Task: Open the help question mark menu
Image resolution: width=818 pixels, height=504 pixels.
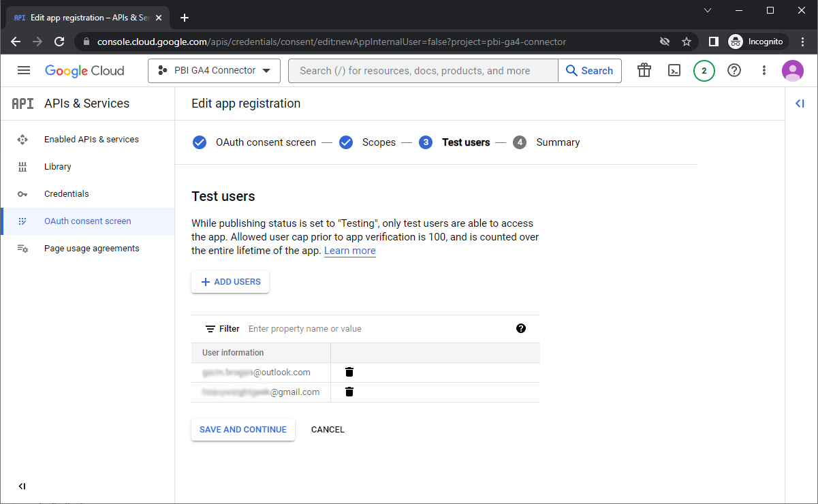Action: (734, 70)
